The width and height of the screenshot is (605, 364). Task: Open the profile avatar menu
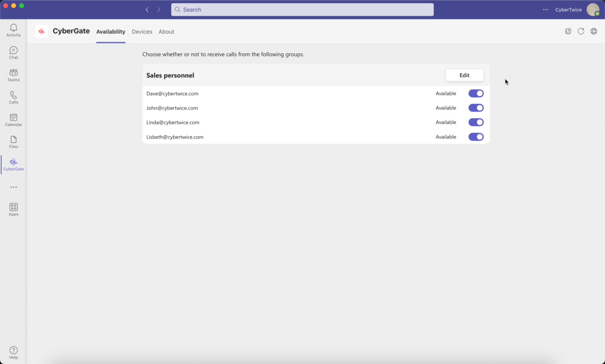pos(593,10)
